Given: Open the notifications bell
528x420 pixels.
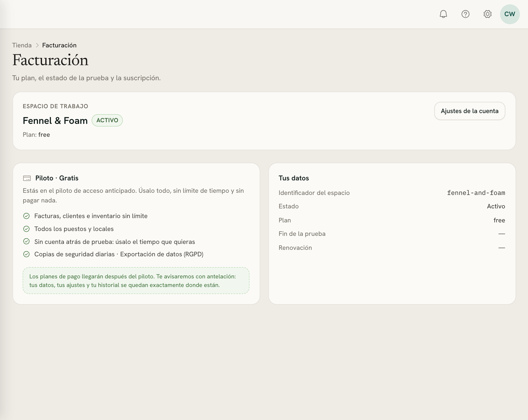Looking at the screenshot, I should [x=443, y=14].
